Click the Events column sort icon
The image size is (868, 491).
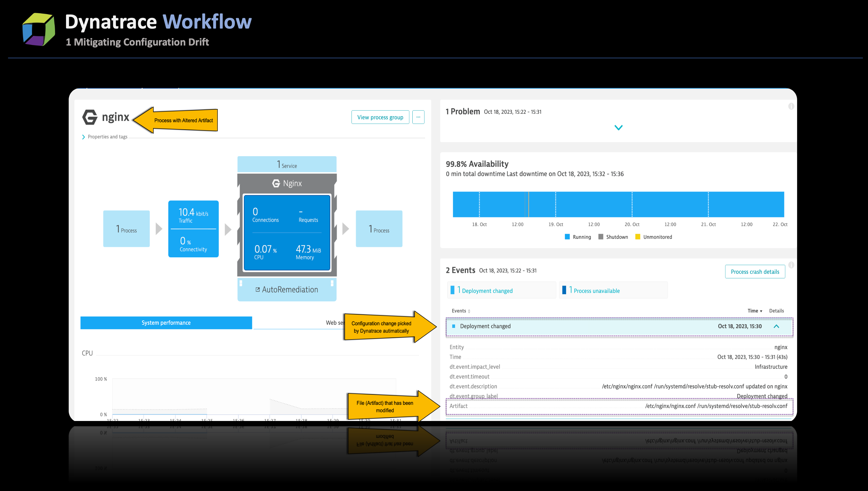(x=469, y=311)
